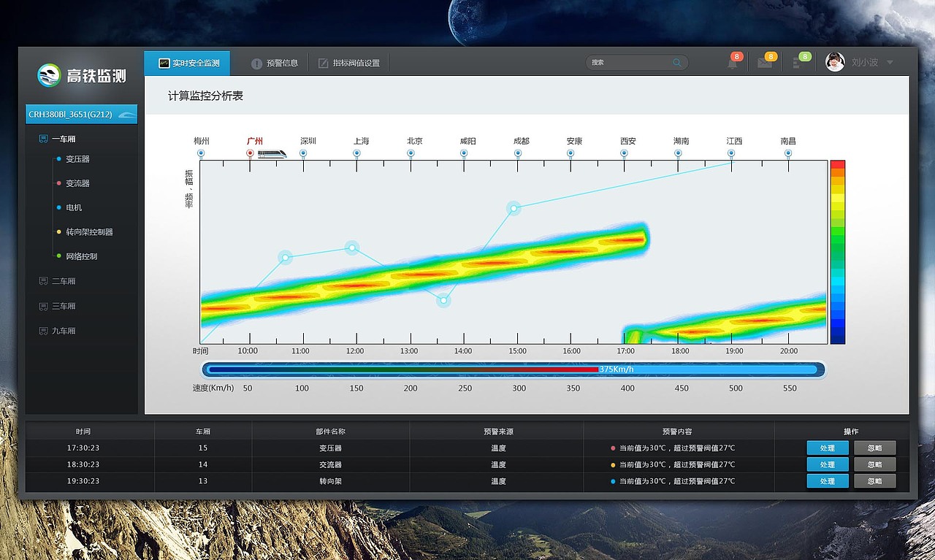Click the 转向架 component name cell

(x=330, y=481)
